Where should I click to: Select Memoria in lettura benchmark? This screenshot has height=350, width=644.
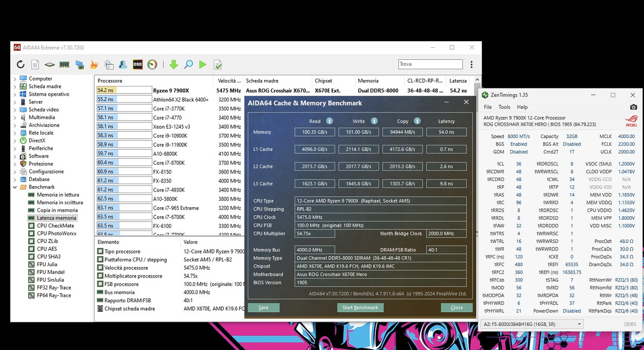point(58,195)
